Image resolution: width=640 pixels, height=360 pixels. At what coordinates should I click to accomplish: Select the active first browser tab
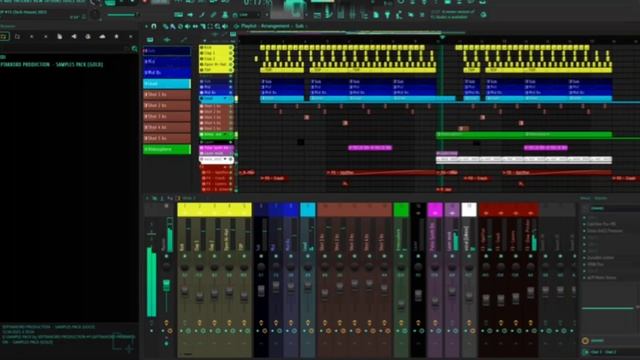point(4,36)
